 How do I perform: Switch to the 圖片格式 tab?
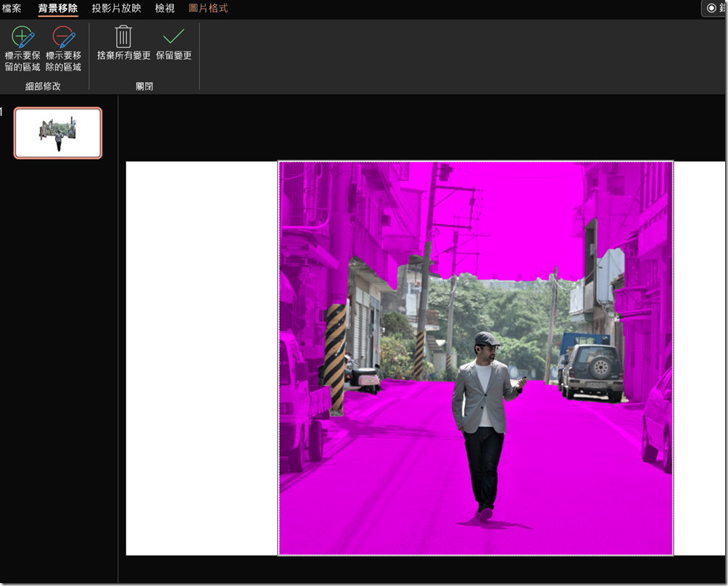209,9
